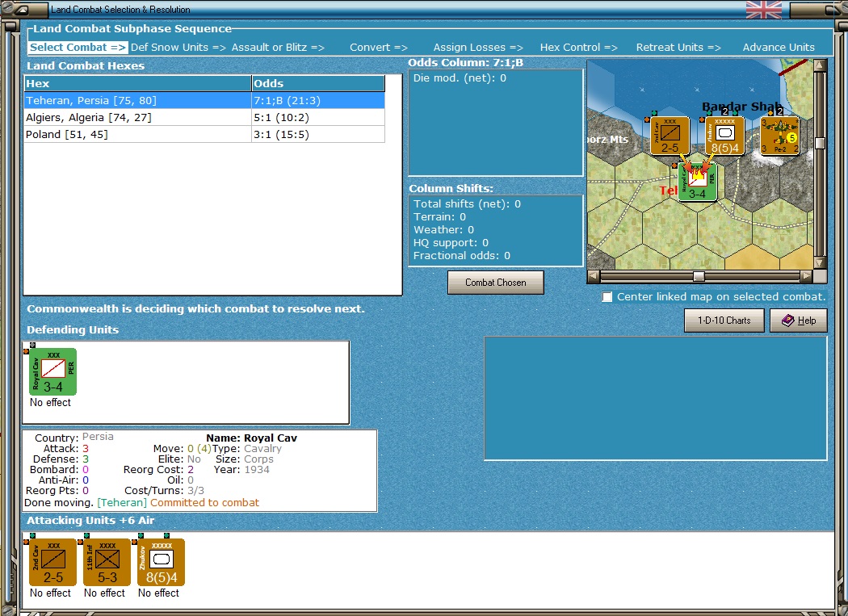Click the Pe-2 bomber counter on the map

click(780, 136)
